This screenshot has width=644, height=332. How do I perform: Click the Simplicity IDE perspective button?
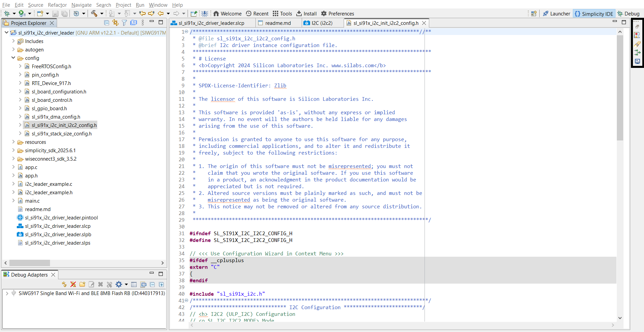(594, 14)
